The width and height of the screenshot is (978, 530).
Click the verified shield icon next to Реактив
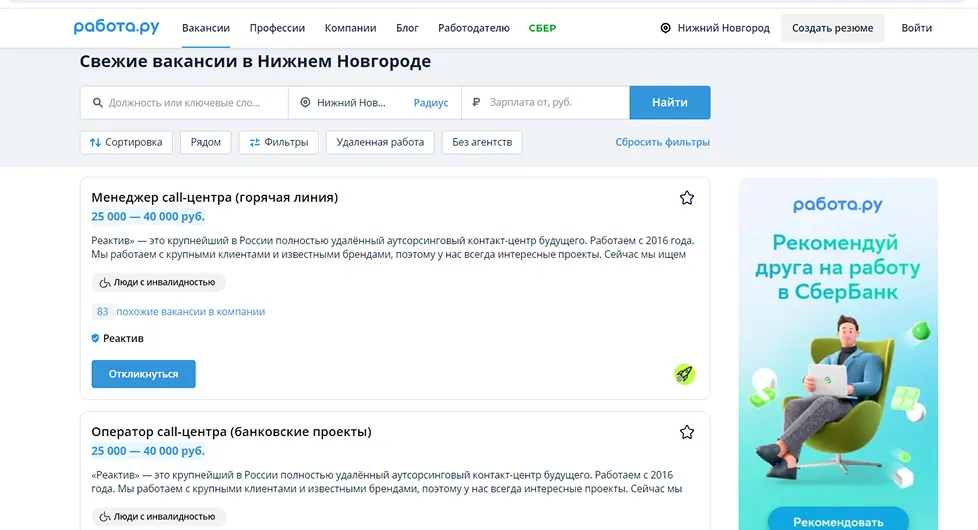tap(96, 339)
